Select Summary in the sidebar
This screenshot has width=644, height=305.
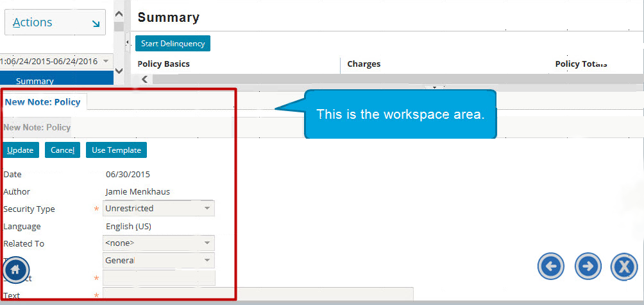click(35, 81)
